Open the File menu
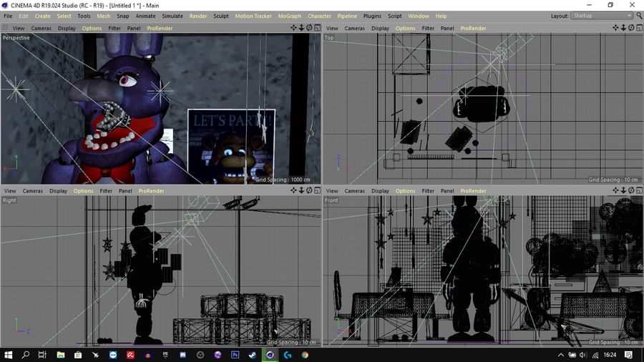The image size is (644, 362). click(x=8, y=16)
